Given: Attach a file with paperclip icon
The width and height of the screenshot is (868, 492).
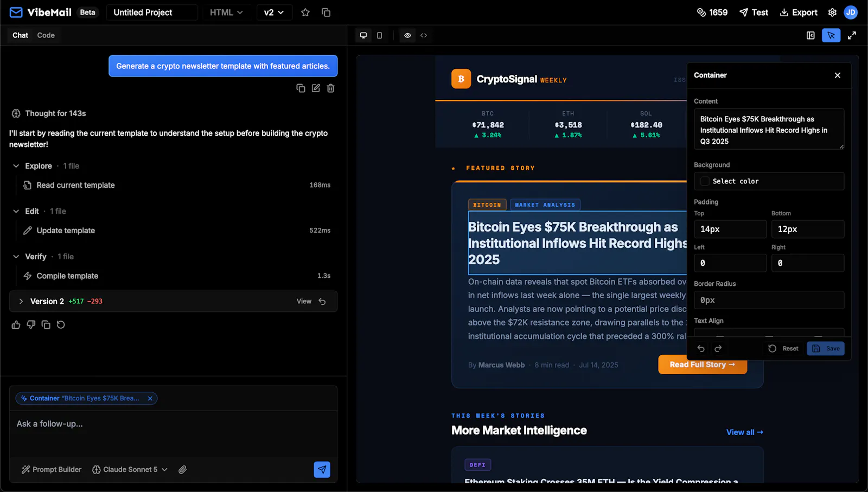Looking at the screenshot, I should point(183,470).
